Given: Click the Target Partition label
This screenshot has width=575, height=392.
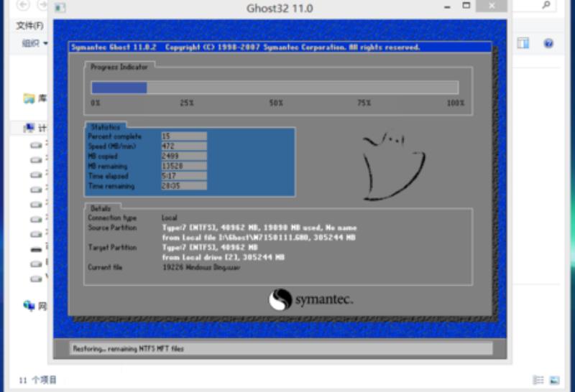Looking at the screenshot, I should point(112,247).
